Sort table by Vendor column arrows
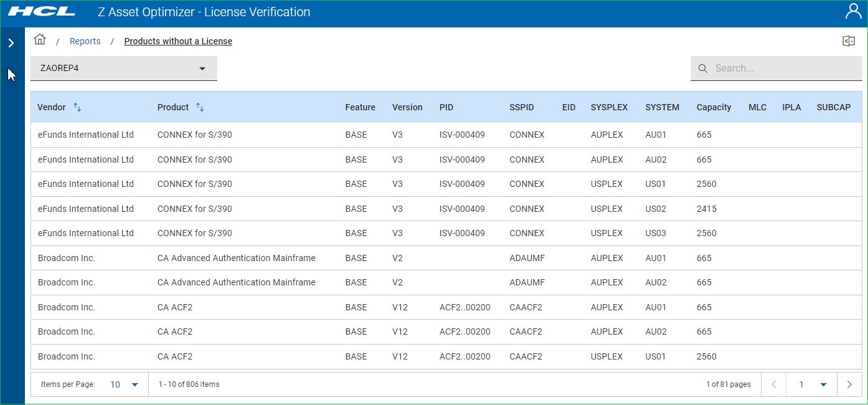 77,107
